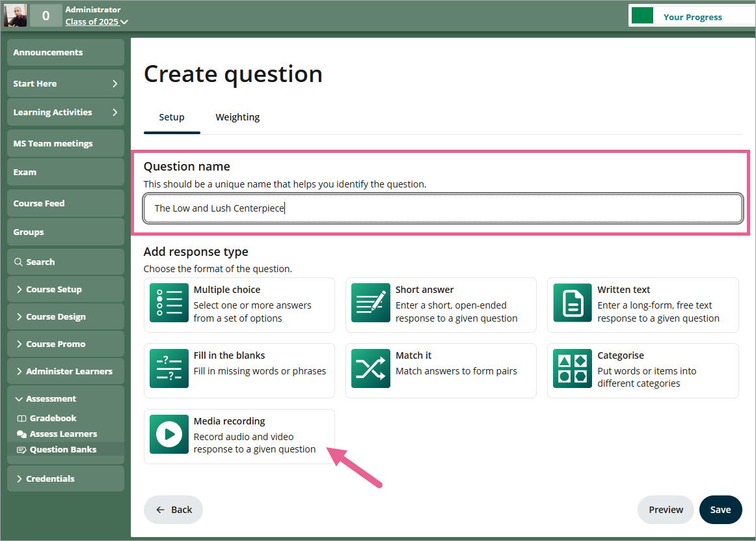This screenshot has width=756, height=541.
Task: Select the Multiple choice title text
Action: pos(227,290)
